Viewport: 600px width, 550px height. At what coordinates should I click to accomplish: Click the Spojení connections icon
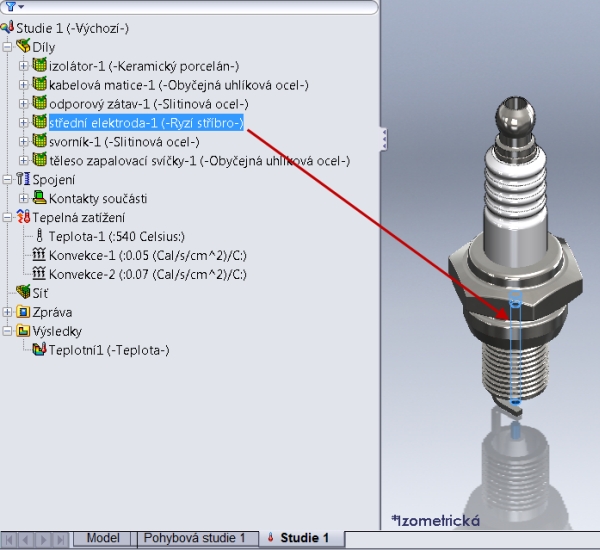tap(23, 179)
